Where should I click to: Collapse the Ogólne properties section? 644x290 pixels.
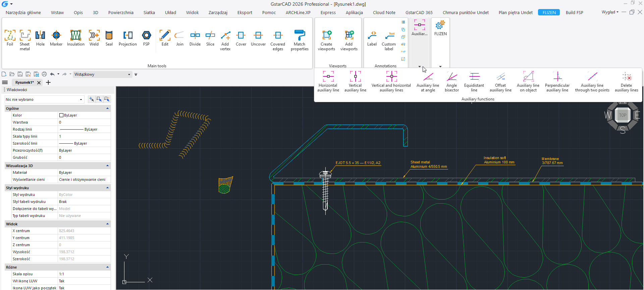[107, 108]
